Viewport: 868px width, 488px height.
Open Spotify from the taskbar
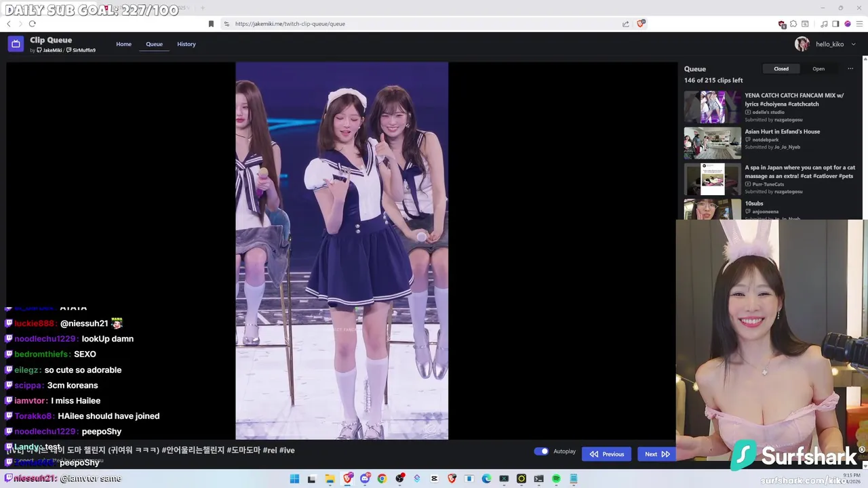[556, 479]
